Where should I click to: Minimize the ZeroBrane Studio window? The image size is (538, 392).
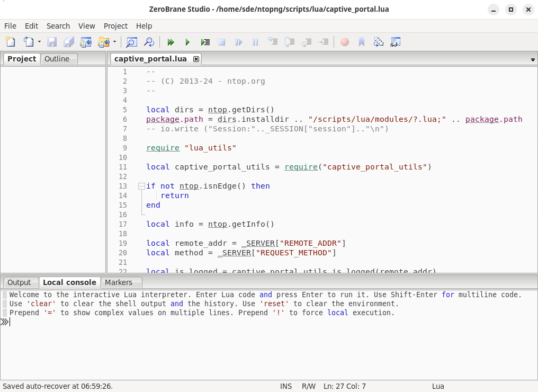[494, 10]
